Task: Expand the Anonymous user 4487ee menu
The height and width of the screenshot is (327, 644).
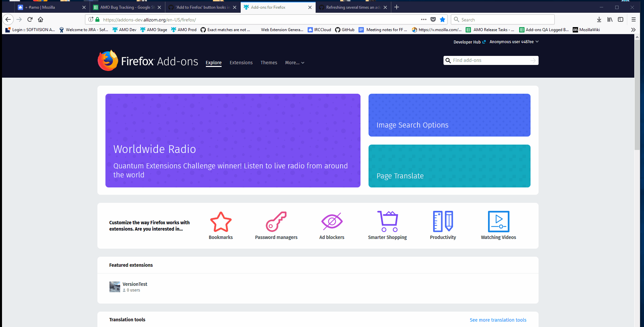Action: tap(514, 42)
